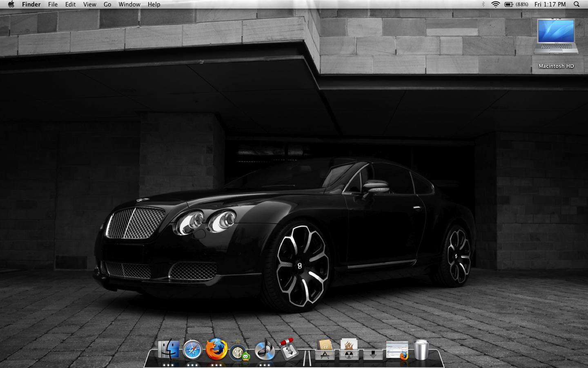Open the Wi-Fi status menu

pyautogui.click(x=495, y=4)
